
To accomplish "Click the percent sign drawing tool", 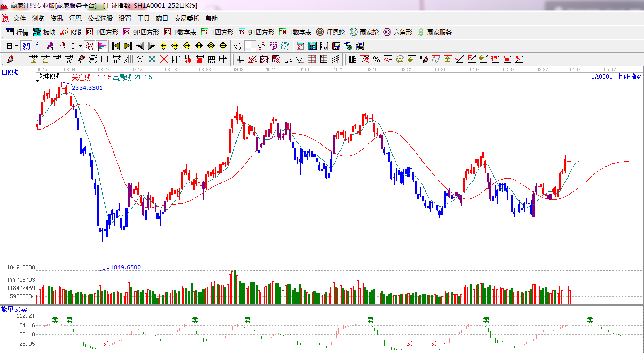I will pyautogui.click(x=376, y=59).
